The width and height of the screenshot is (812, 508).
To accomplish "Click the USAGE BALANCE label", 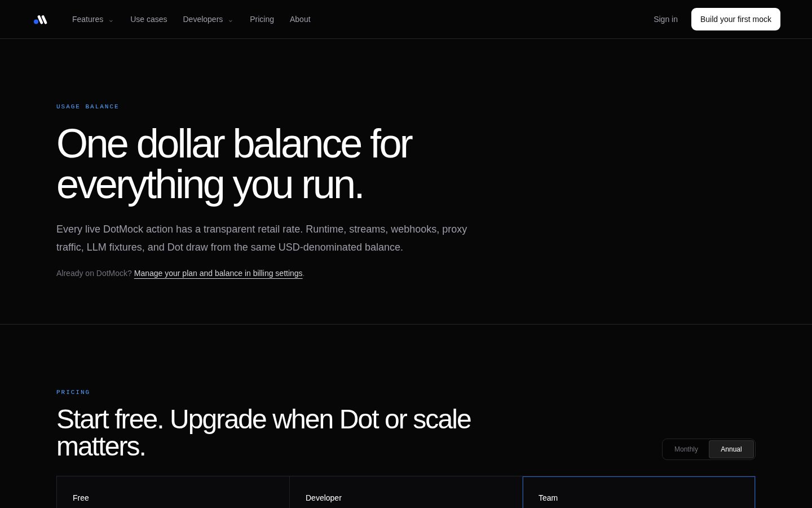I will 87,107.
